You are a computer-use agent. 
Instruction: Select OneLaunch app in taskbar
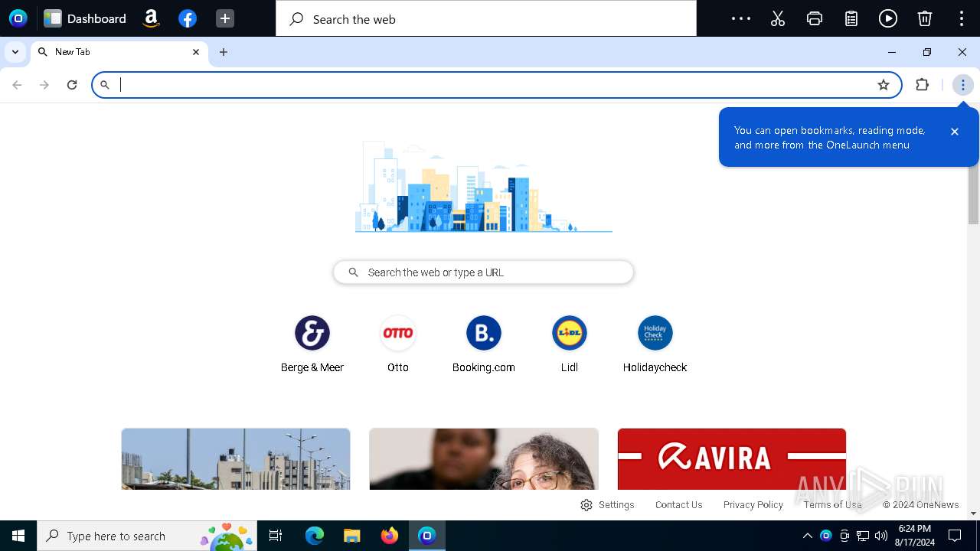click(427, 536)
